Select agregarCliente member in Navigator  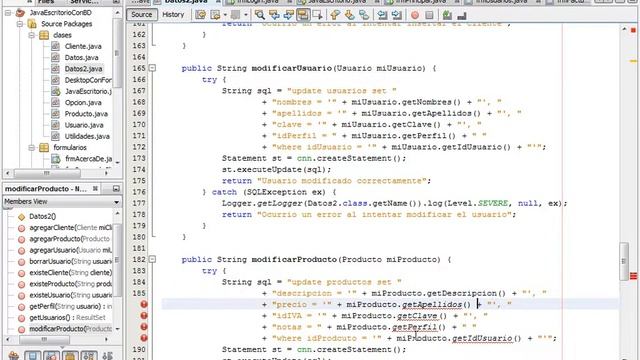pyautogui.click(x=70, y=228)
